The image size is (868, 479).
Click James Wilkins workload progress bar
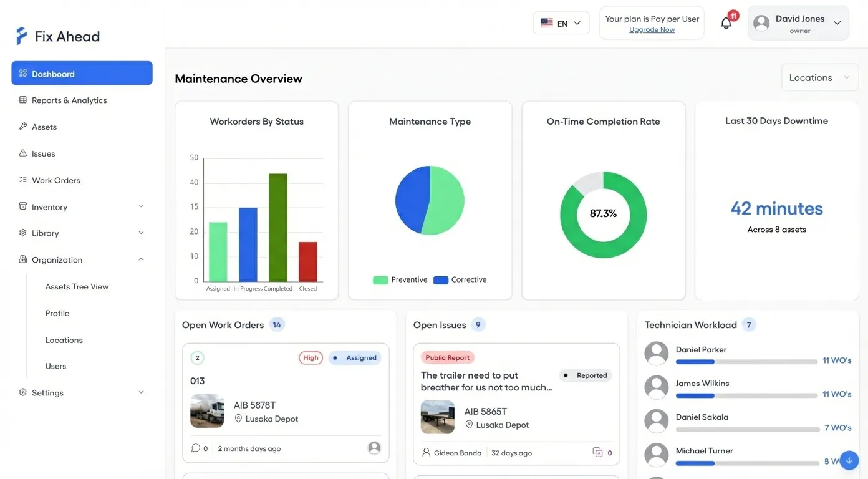pos(746,395)
